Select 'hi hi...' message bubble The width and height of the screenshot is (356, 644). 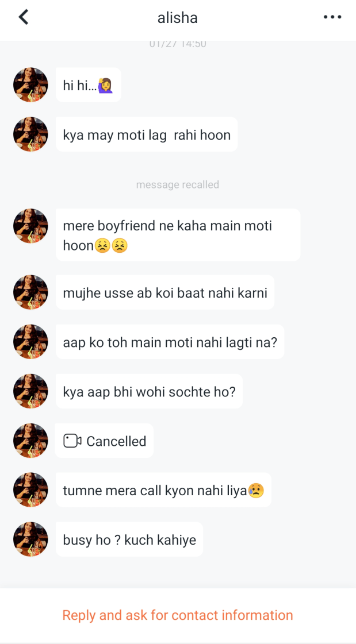88,86
